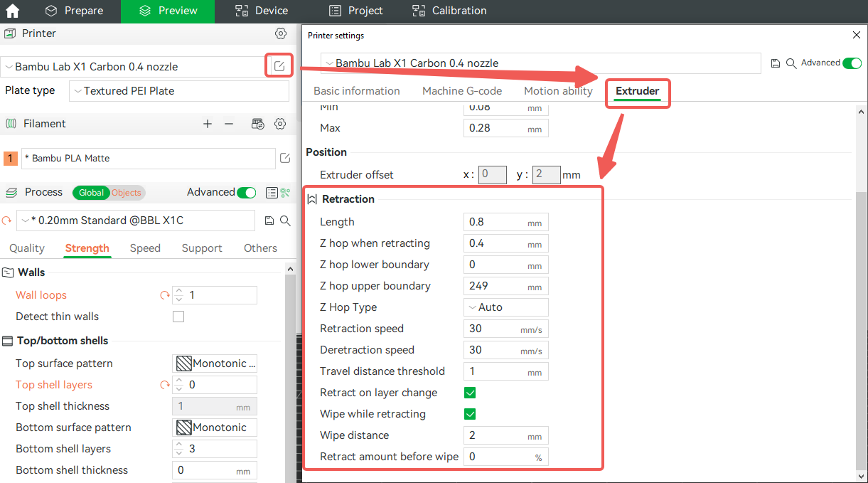Open Speed process tab
The height and width of the screenshot is (483, 868).
[x=145, y=248]
